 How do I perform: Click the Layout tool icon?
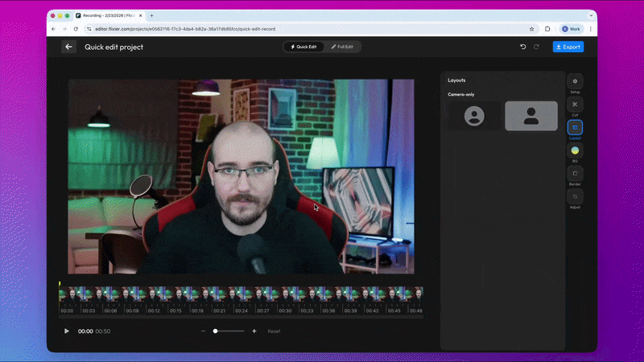click(575, 127)
